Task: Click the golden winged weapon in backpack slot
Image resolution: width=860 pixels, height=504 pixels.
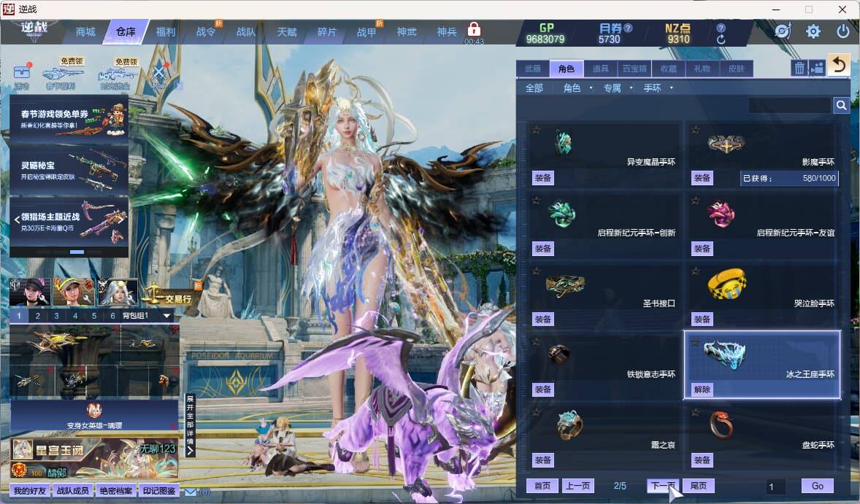Action: click(x=56, y=342)
